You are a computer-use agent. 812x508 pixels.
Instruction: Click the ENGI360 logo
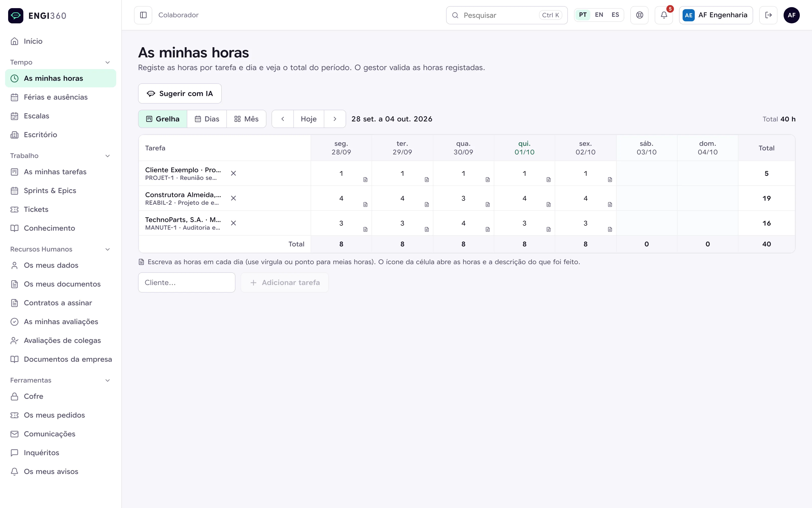37,15
